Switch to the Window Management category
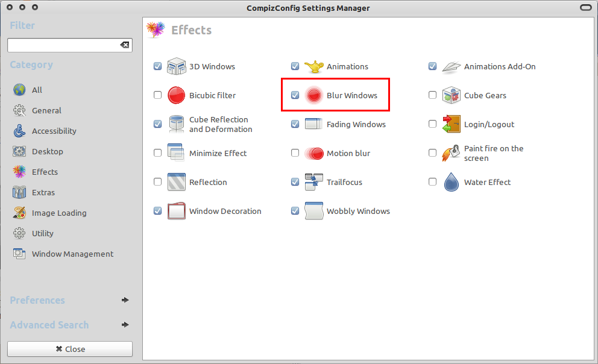Image resolution: width=598 pixels, height=364 pixels. click(x=72, y=254)
